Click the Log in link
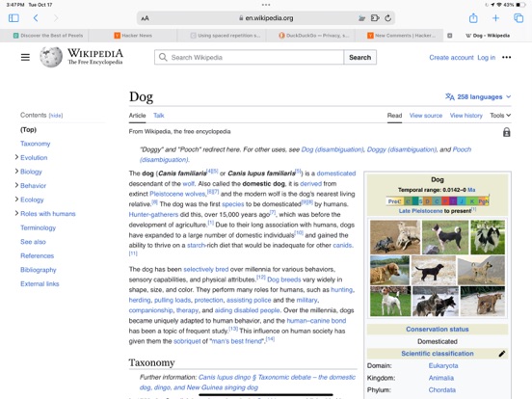The width and height of the screenshot is (532, 399). click(486, 57)
